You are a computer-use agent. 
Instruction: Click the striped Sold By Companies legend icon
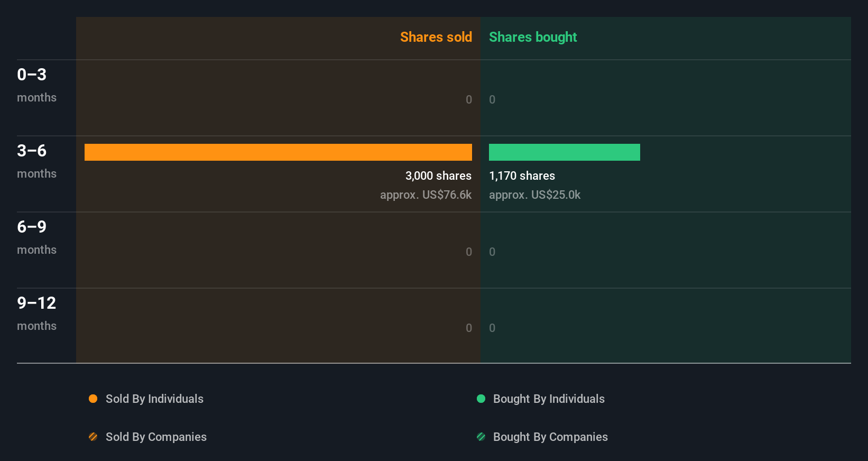click(93, 437)
